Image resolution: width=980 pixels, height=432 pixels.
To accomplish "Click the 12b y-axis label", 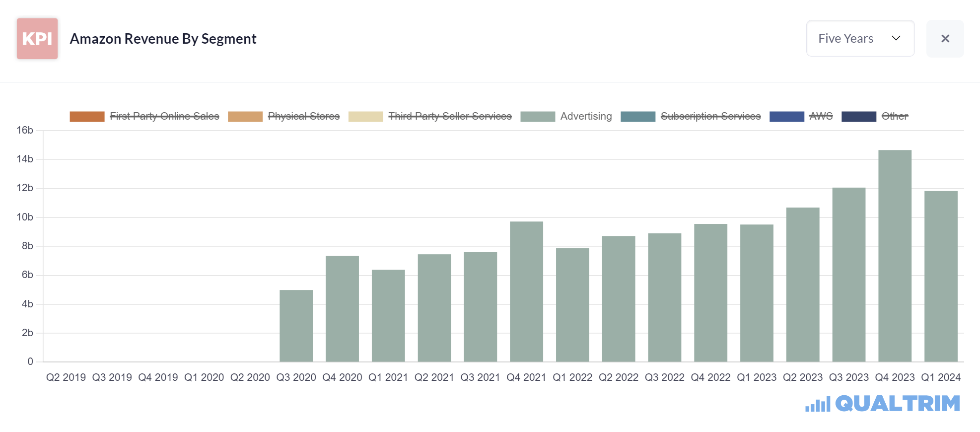I will pyautogui.click(x=25, y=188).
